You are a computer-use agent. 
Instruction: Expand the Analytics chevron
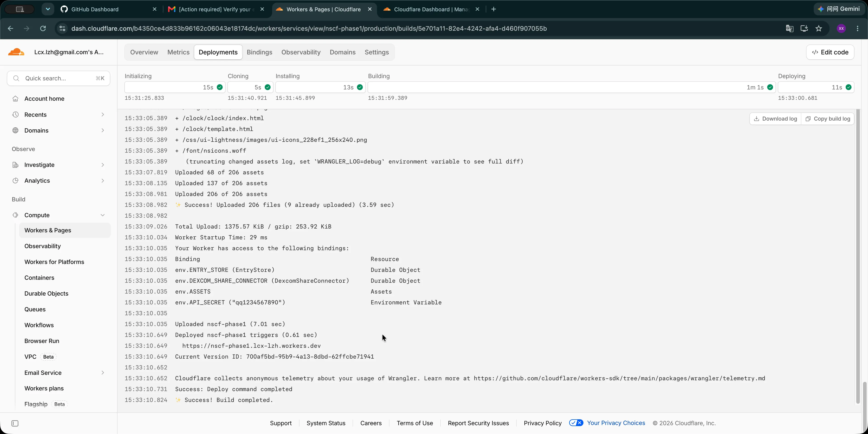tap(103, 180)
